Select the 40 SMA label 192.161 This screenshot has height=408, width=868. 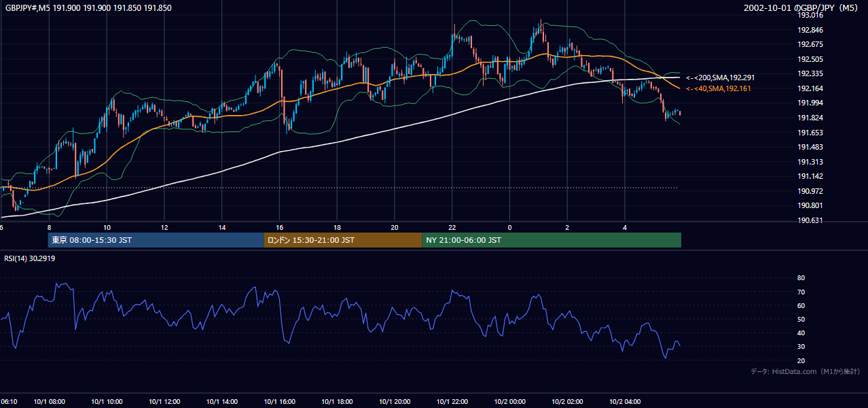(718, 89)
